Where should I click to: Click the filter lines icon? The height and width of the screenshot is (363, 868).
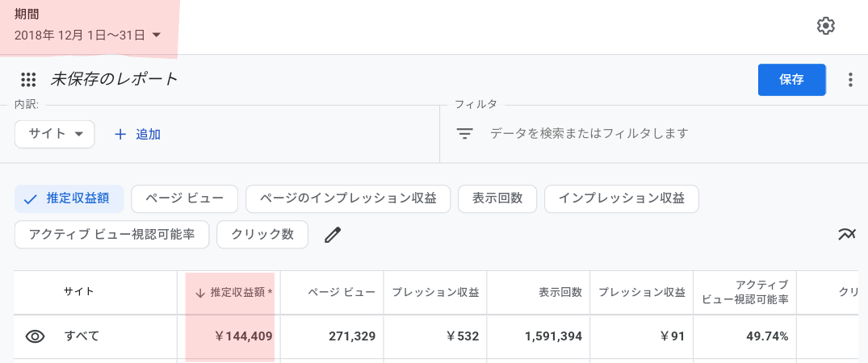(x=464, y=133)
